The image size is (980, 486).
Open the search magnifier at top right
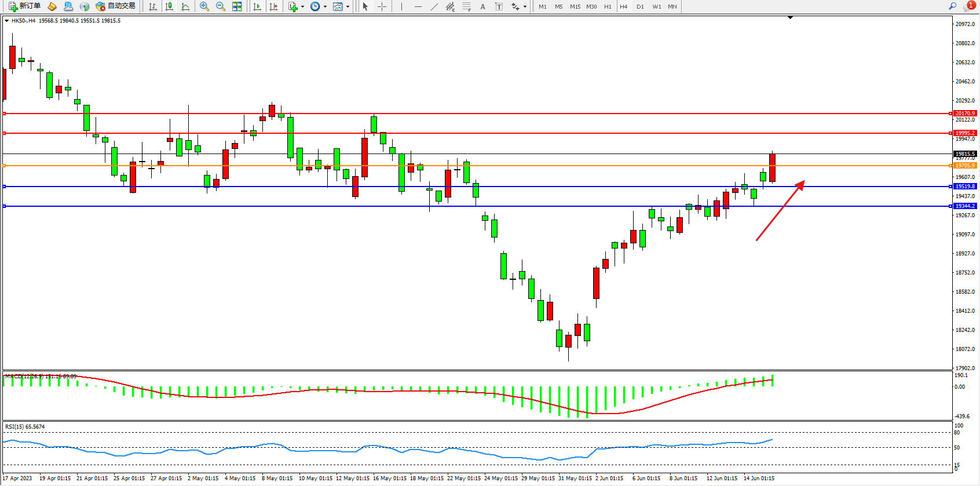point(952,6)
